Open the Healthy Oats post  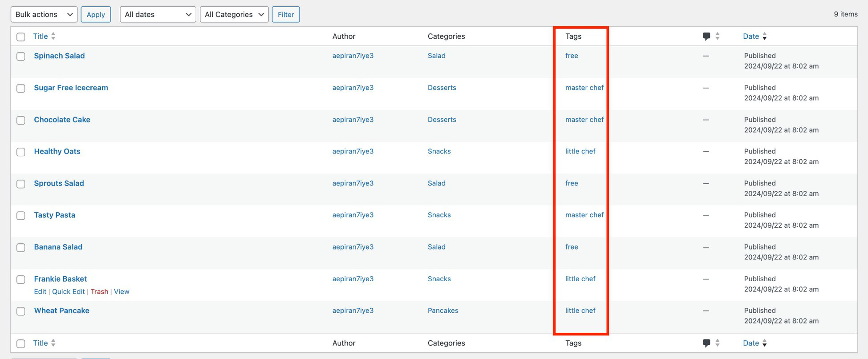point(57,151)
